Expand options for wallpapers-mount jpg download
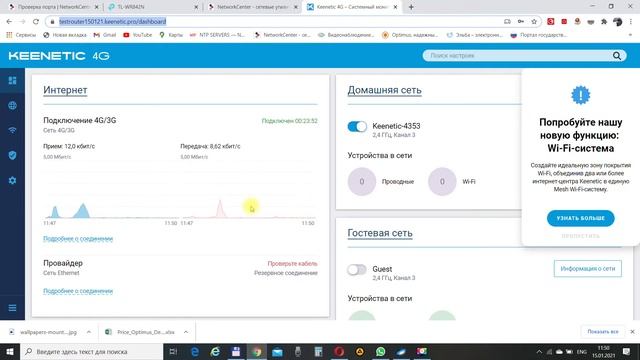The width and height of the screenshot is (640, 360). (89, 332)
